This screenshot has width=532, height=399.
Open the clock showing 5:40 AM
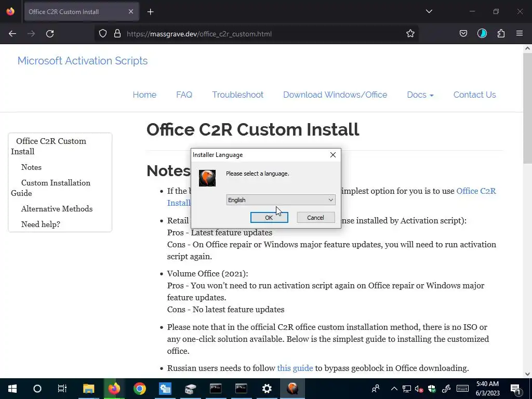(487, 389)
